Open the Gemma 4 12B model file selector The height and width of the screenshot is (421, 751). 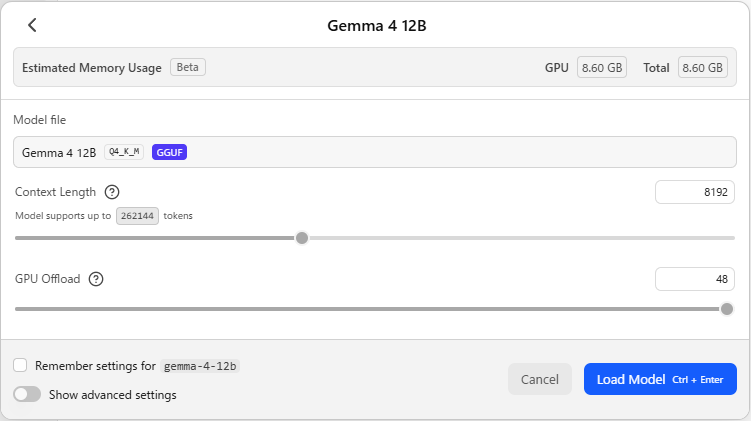click(375, 152)
